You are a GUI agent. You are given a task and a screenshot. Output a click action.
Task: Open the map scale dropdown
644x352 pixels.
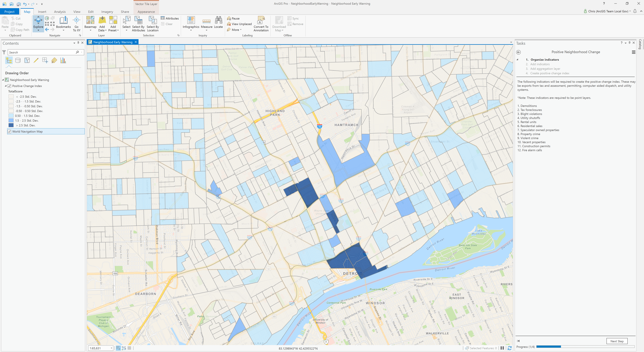coord(111,348)
